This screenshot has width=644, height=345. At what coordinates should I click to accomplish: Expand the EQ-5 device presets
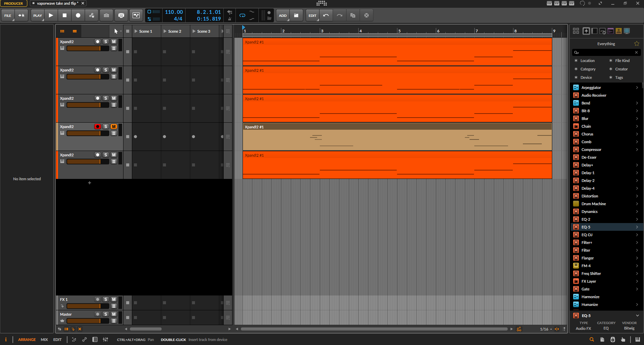coord(637,227)
